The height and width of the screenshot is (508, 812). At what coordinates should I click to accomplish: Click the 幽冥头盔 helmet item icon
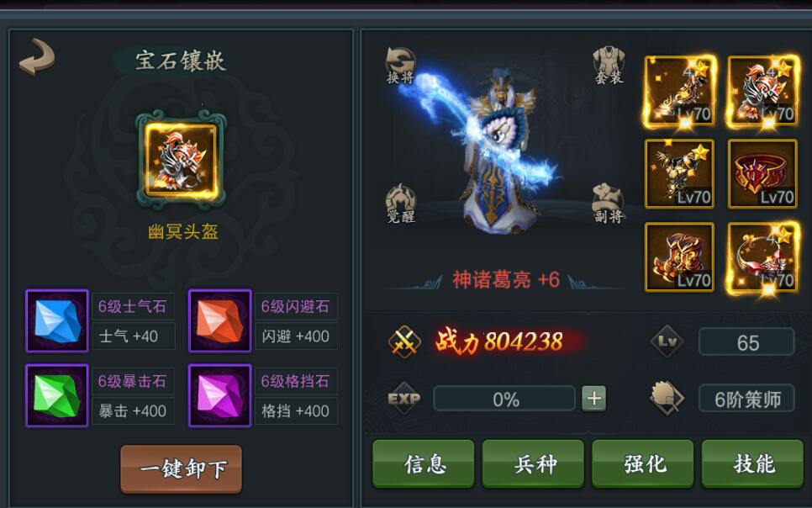tap(181, 160)
